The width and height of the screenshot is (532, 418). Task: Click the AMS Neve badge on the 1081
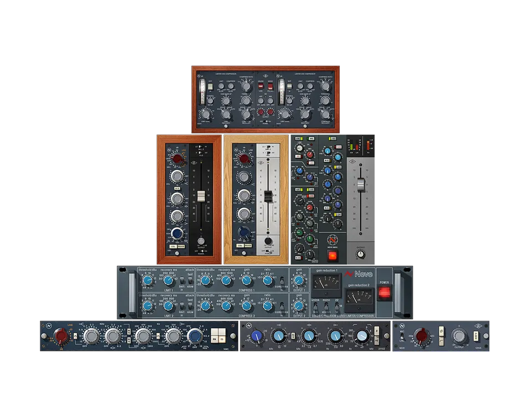(49, 326)
